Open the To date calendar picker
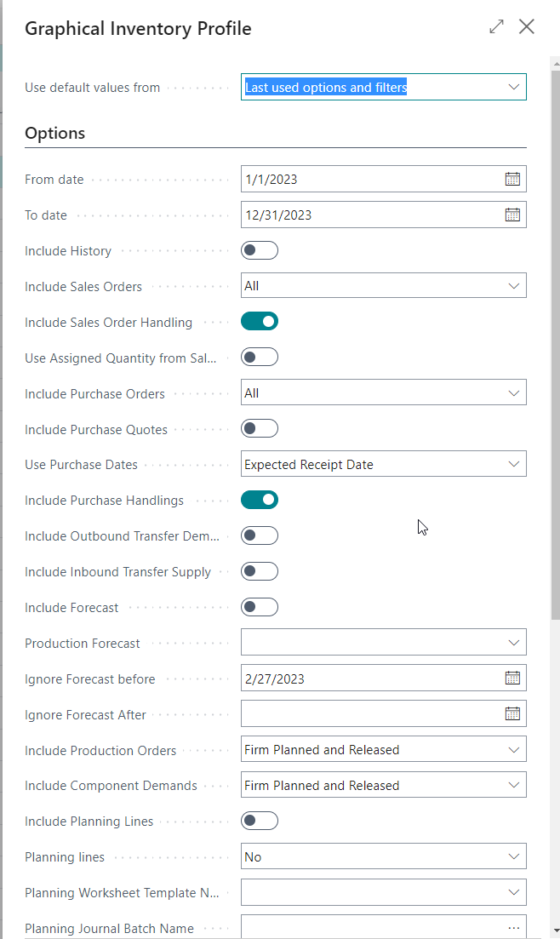 click(x=512, y=215)
